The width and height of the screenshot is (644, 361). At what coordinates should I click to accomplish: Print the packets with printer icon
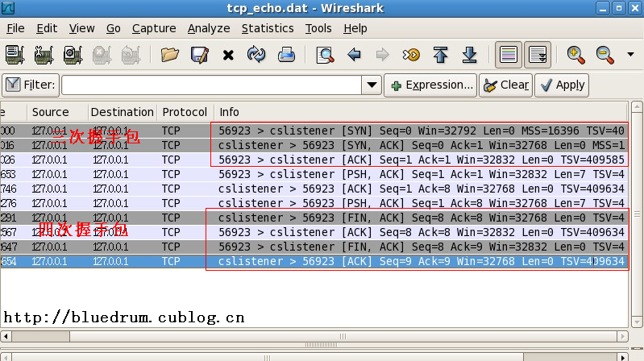(x=286, y=55)
